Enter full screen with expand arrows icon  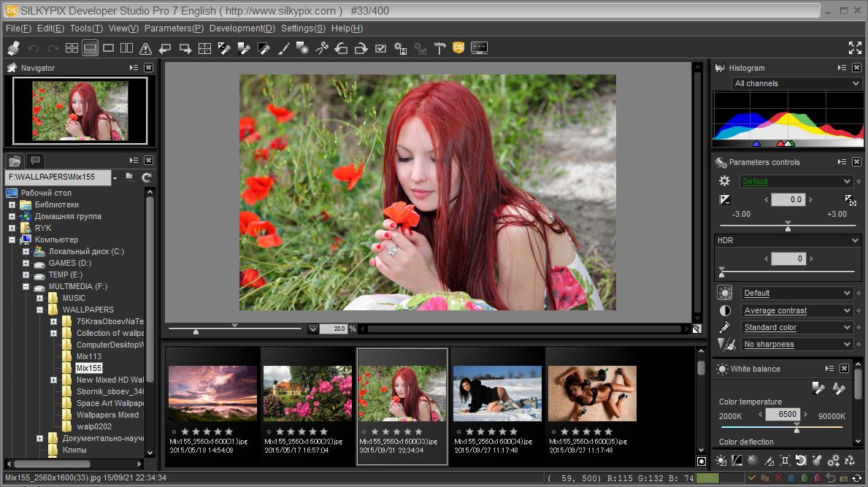[855, 48]
